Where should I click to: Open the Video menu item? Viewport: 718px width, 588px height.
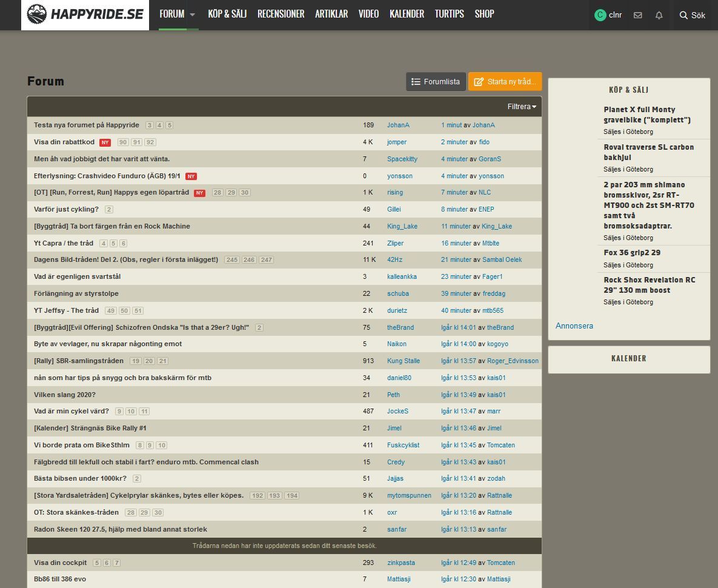click(368, 14)
